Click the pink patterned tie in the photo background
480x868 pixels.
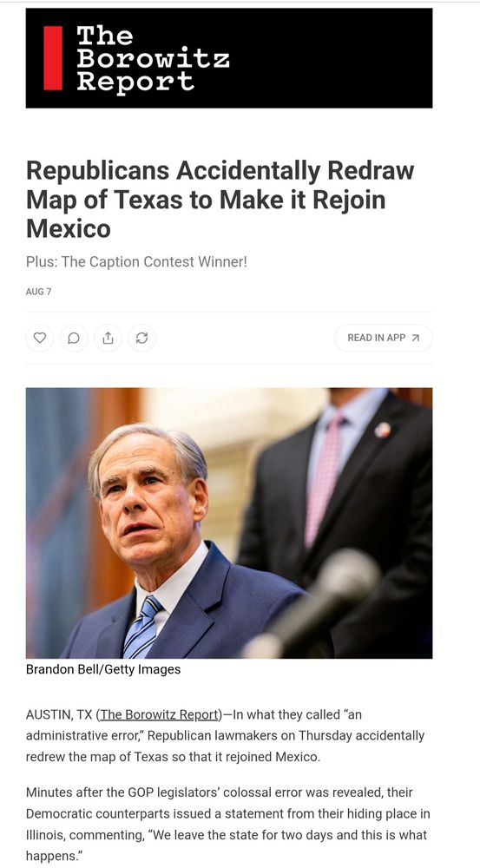(x=325, y=479)
